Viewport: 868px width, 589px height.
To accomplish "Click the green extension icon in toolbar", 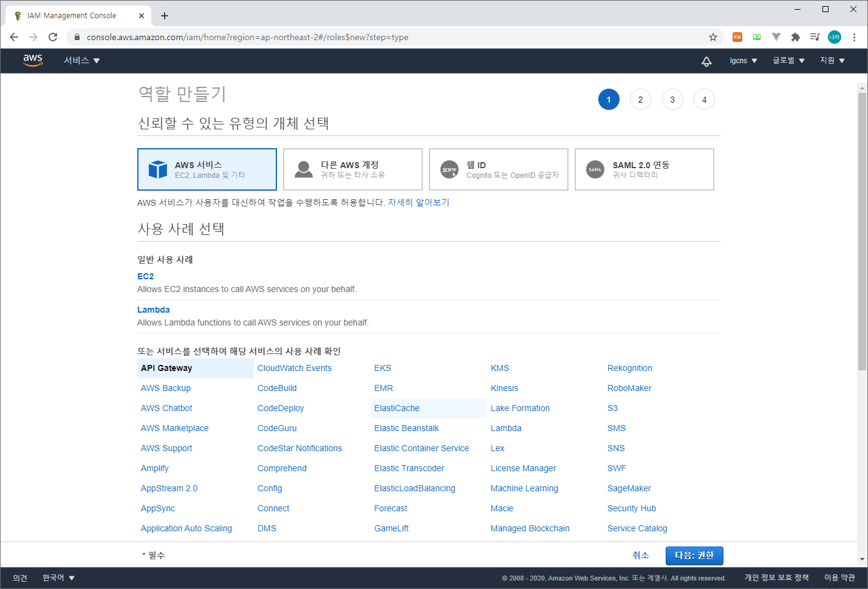I will [x=757, y=37].
